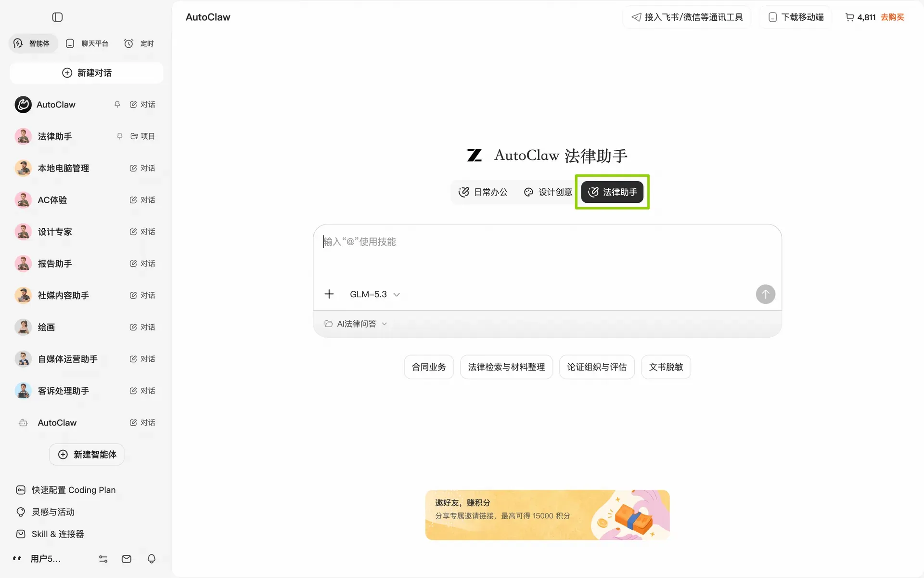Open the 客诉处理助手 agent
The width and height of the screenshot is (924, 578).
pos(63,391)
